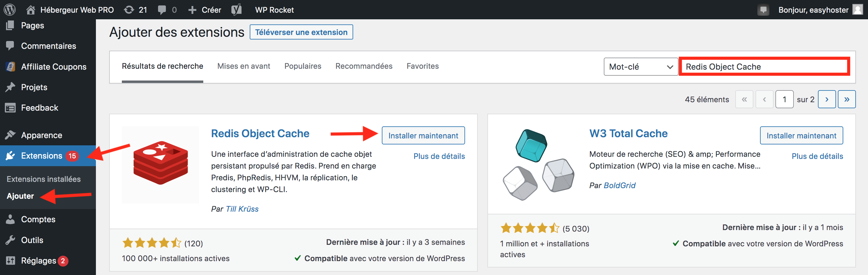The image size is (868, 275).
Task: Click the Redis Object Cache logo thumbnail
Action: click(160, 165)
